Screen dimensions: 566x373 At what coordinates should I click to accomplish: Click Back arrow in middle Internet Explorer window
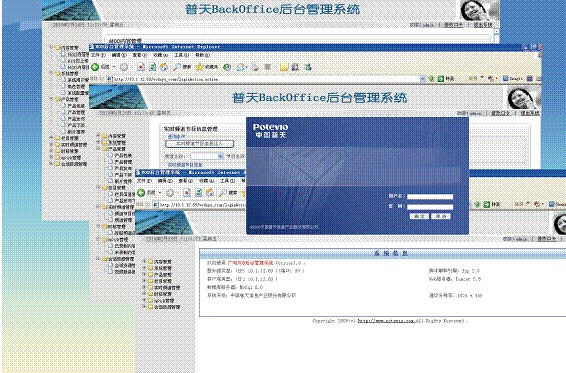(95, 67)
